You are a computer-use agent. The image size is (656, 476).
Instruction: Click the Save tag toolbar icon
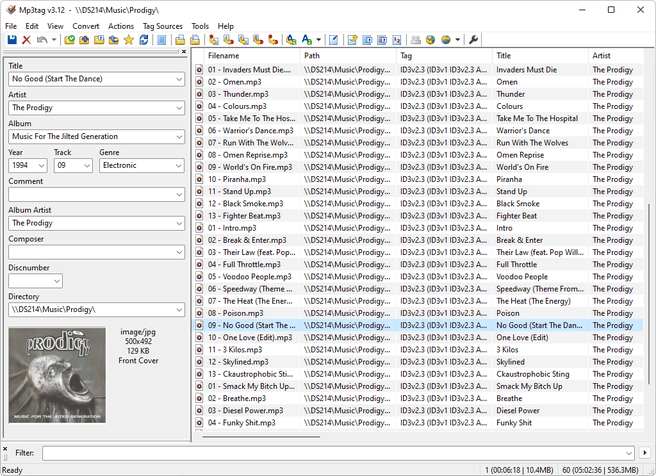[12, 40]
